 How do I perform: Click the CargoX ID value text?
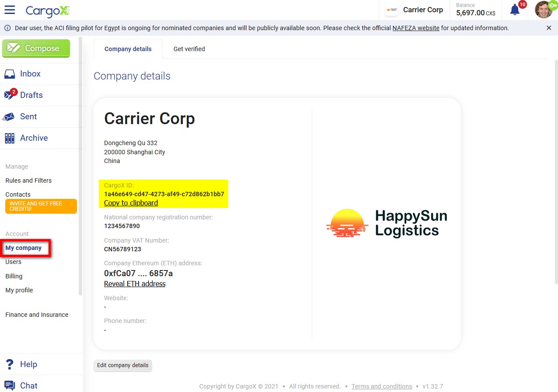(x=164, y=194)
